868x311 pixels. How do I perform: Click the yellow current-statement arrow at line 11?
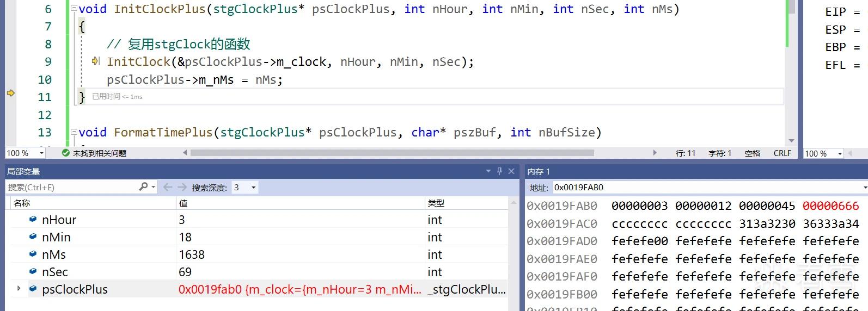pyautogui.click(x=10, y=93)
